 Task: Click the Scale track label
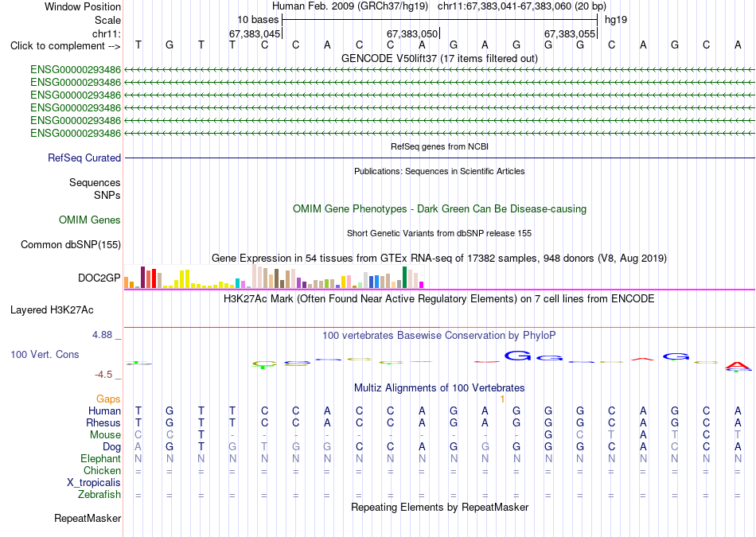[107, 20]
